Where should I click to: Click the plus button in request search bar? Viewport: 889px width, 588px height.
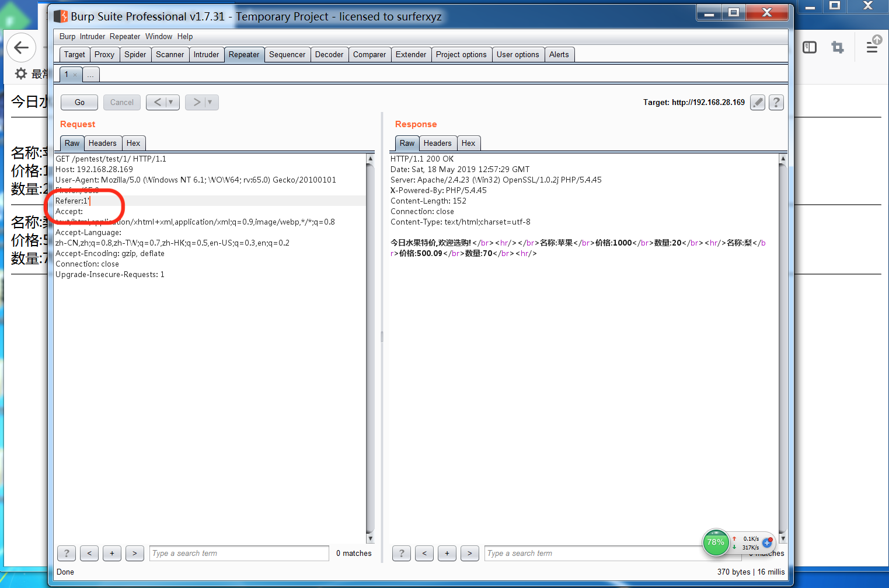point(112,553)
